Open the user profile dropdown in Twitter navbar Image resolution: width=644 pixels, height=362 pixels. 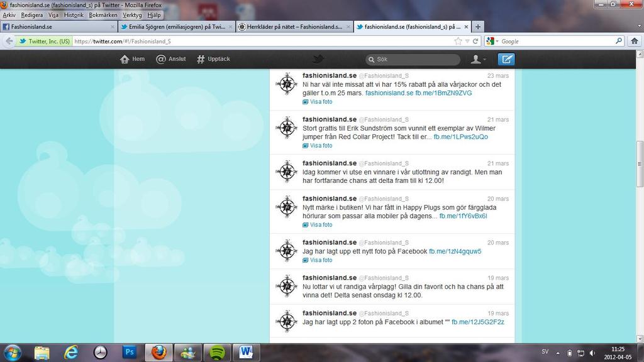tap(478, 59)
